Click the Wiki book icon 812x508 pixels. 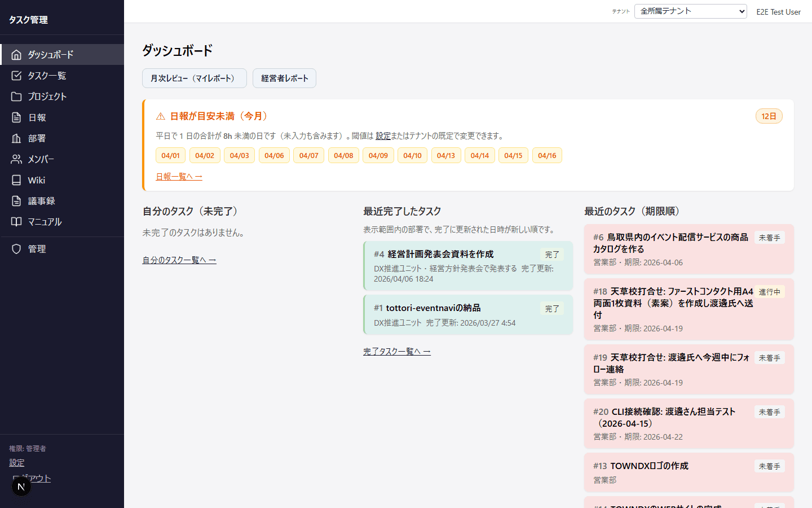coord(16,180)
